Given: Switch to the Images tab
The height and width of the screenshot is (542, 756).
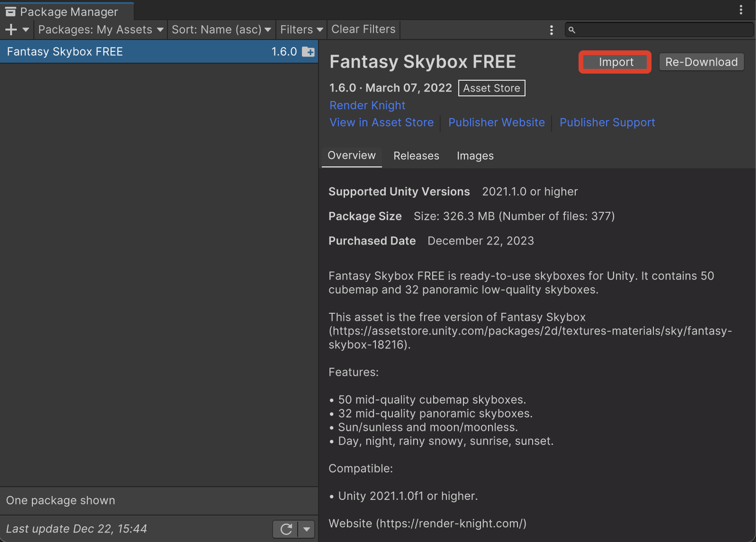Looking at the screenshot, I should (x=475, y=156).
